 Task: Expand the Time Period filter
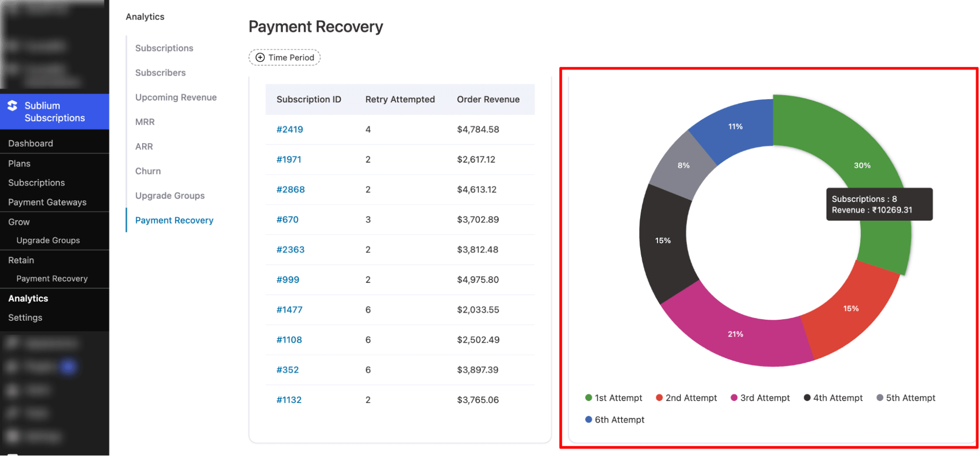(x=284, y=57)
